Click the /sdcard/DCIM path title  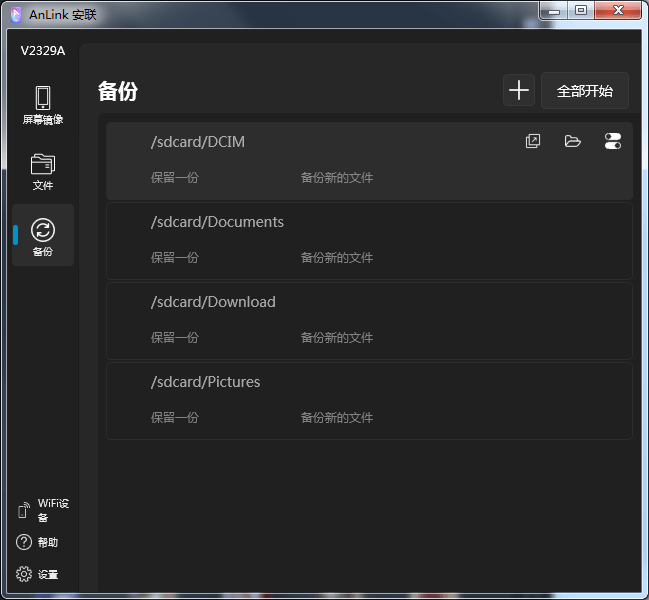(x=197, y=142)
